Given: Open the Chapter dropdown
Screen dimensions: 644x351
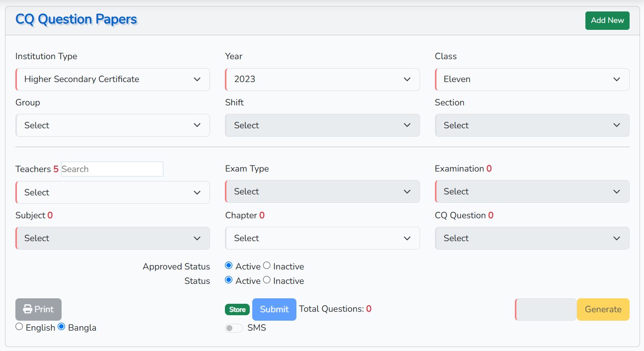Looking at the screenshot, I should coord(322,238).
